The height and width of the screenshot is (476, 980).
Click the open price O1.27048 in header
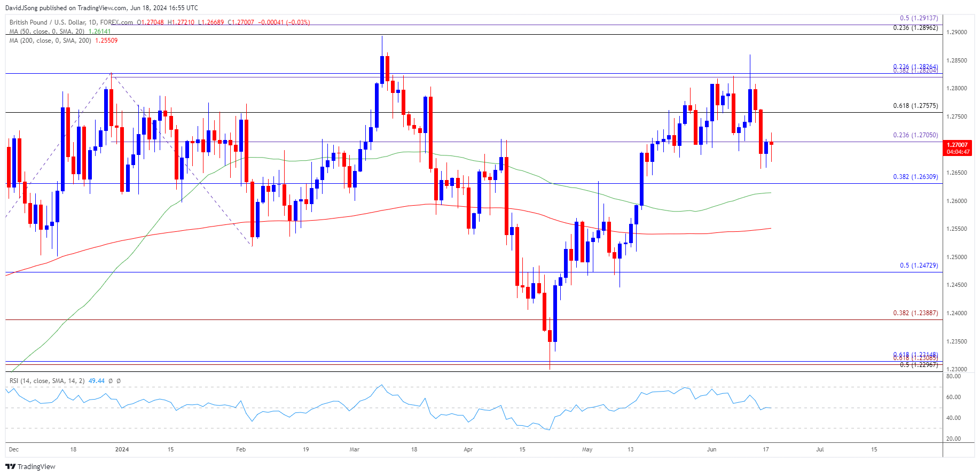coord(151,22)
